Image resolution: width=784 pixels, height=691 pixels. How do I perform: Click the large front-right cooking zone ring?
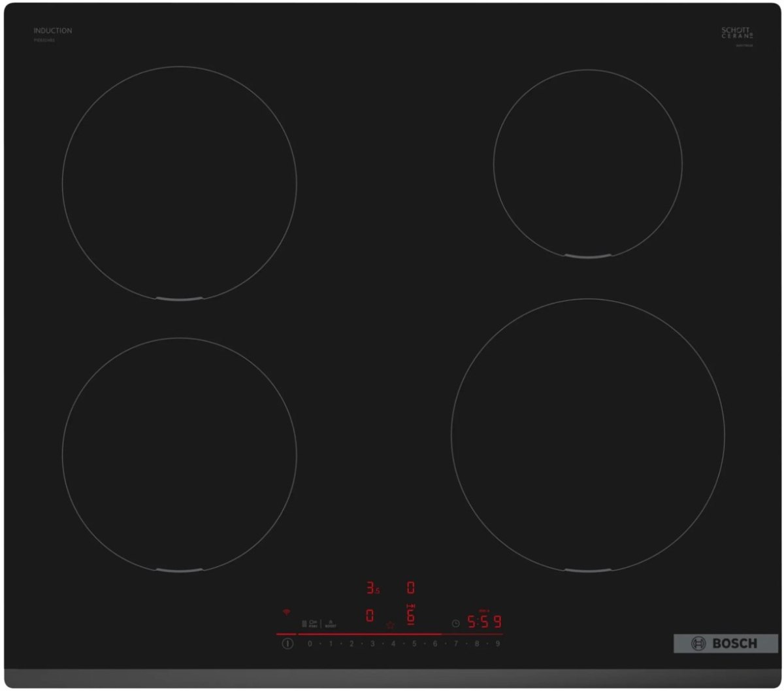tap(587, 435)
